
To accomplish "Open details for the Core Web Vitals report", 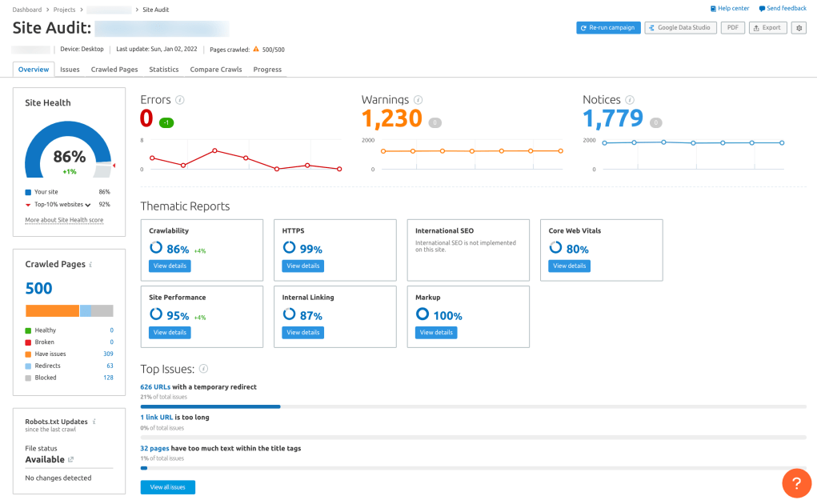I will pos(568,265).
